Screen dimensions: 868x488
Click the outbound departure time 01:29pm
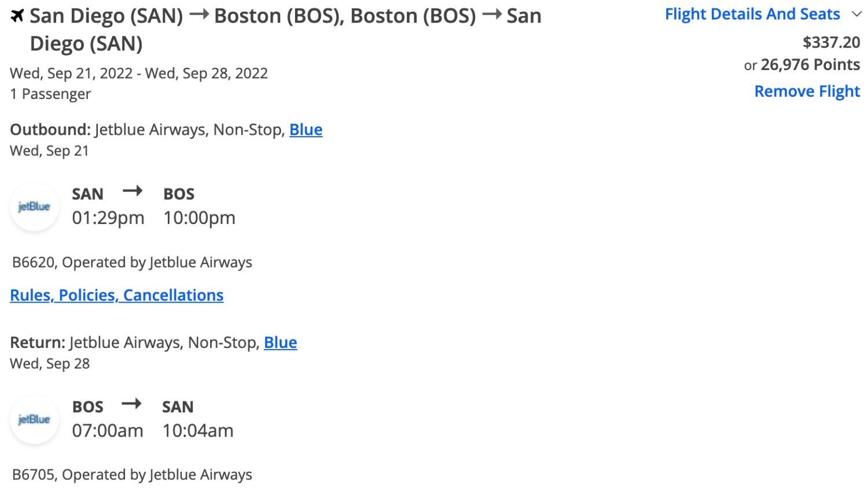tap(108, 218)
